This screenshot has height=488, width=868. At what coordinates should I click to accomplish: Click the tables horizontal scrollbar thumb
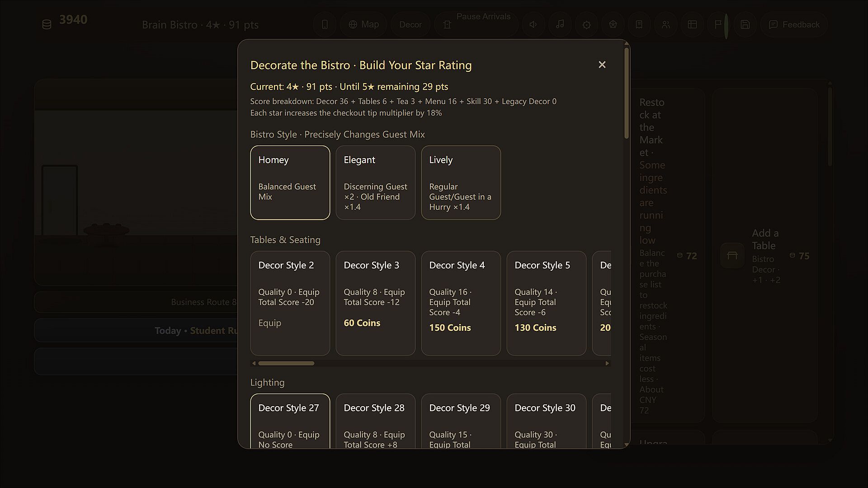[x=286, y=363]
